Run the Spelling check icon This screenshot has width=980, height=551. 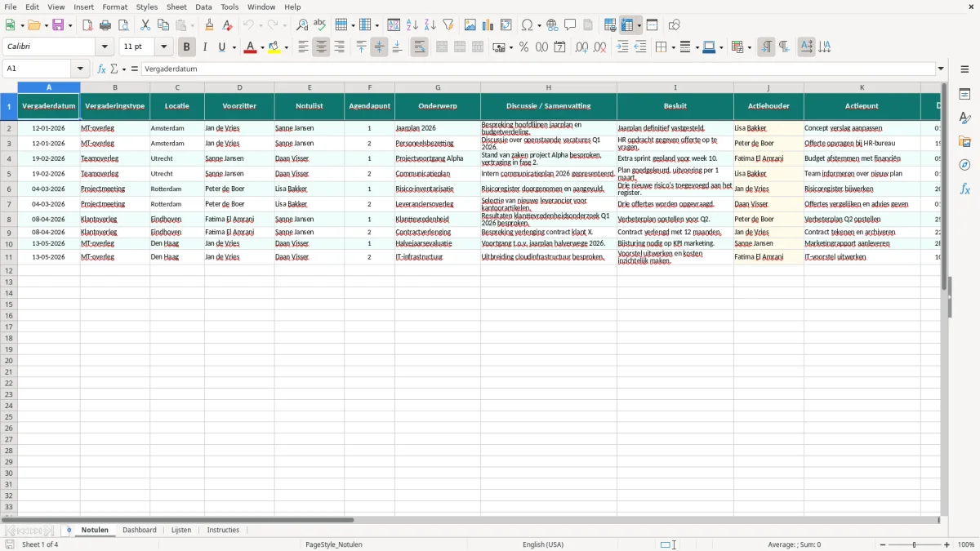click(x=320, y=25)
